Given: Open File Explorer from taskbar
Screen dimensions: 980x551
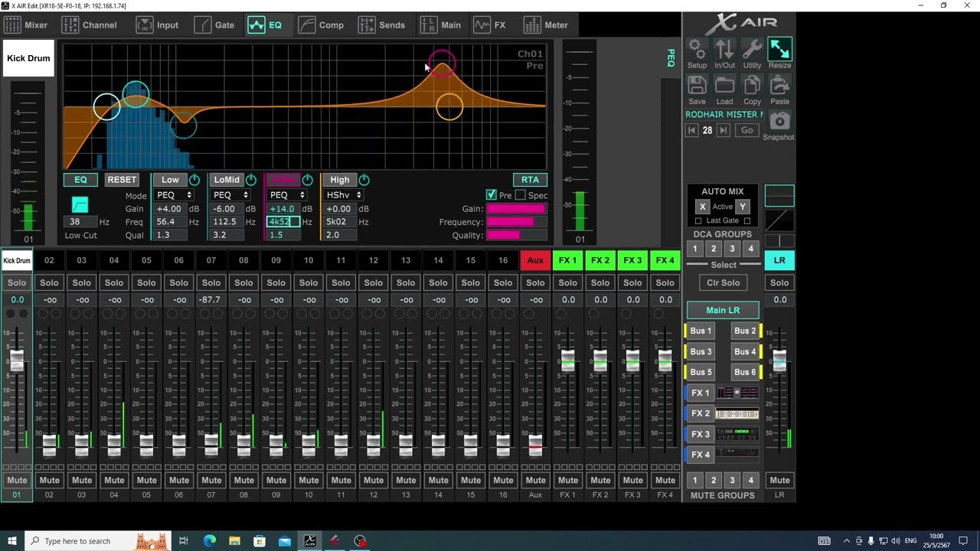Looking at the screenshot, I should point(234,541).
